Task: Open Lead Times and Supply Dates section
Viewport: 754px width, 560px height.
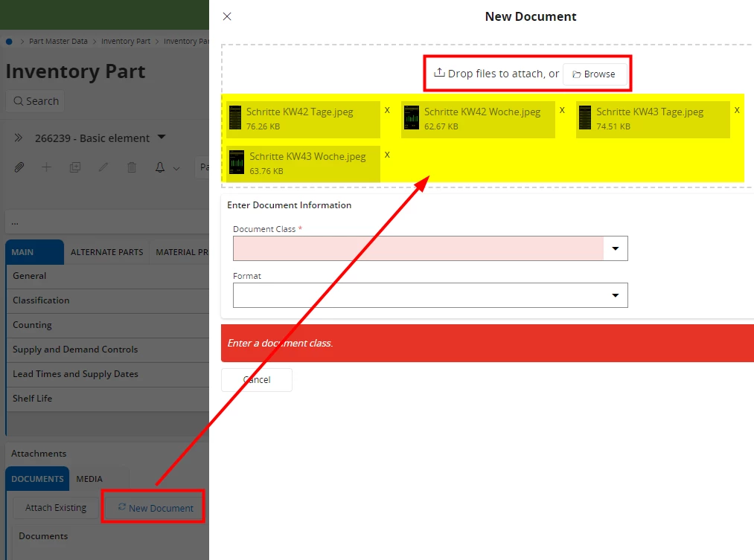Action: [x=108, y=374]
